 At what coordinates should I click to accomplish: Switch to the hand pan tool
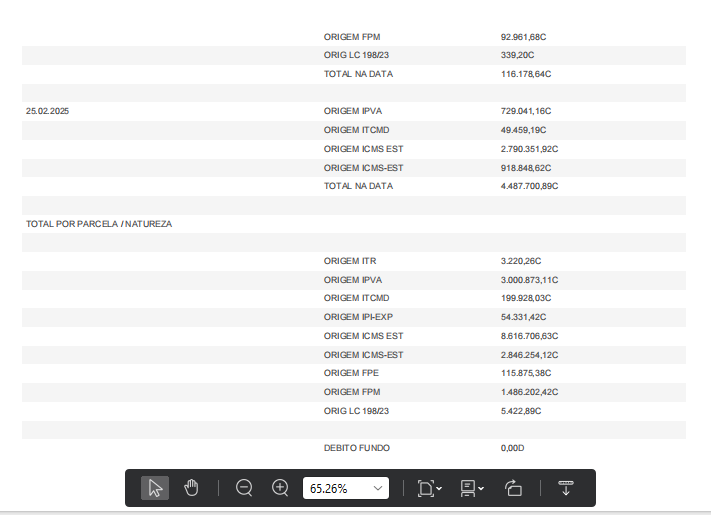[191, 488]
